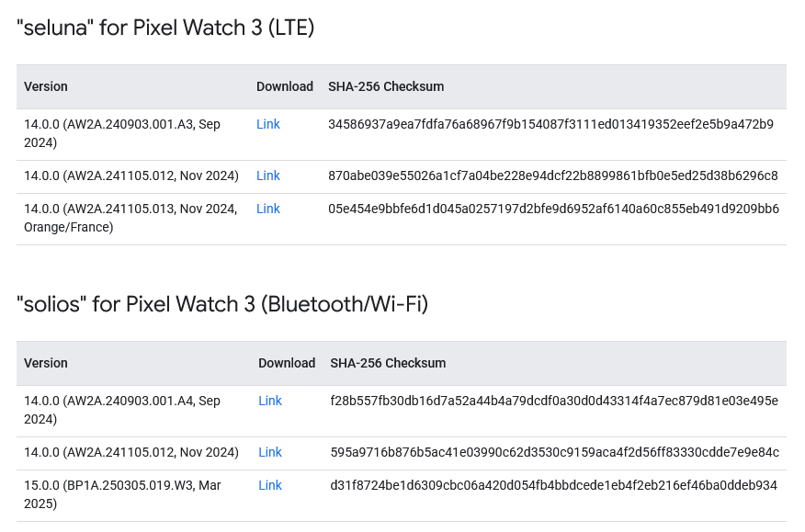Click SHA-256 Checksum header in solios table
This screenshot has width=805, height=532.
[x=388, y=363]
